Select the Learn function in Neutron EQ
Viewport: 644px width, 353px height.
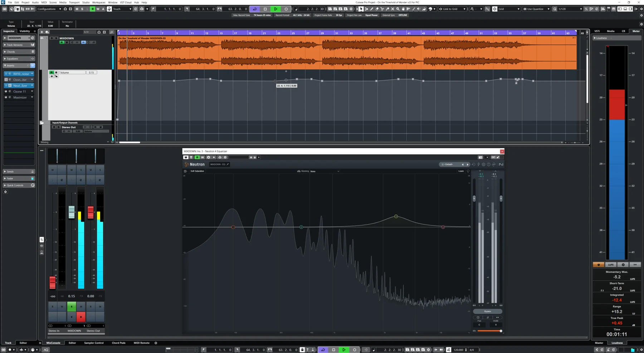pos(461,171)
